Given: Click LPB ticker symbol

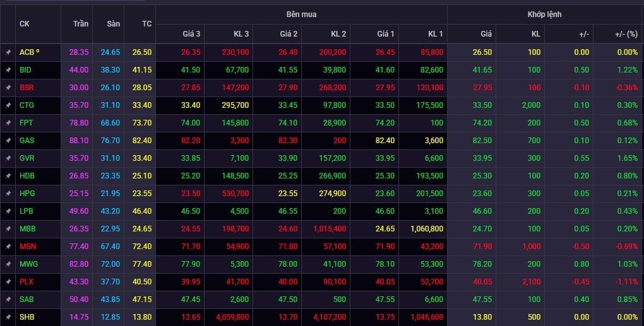Looking at the screenshot, I should tap(27, 211).
